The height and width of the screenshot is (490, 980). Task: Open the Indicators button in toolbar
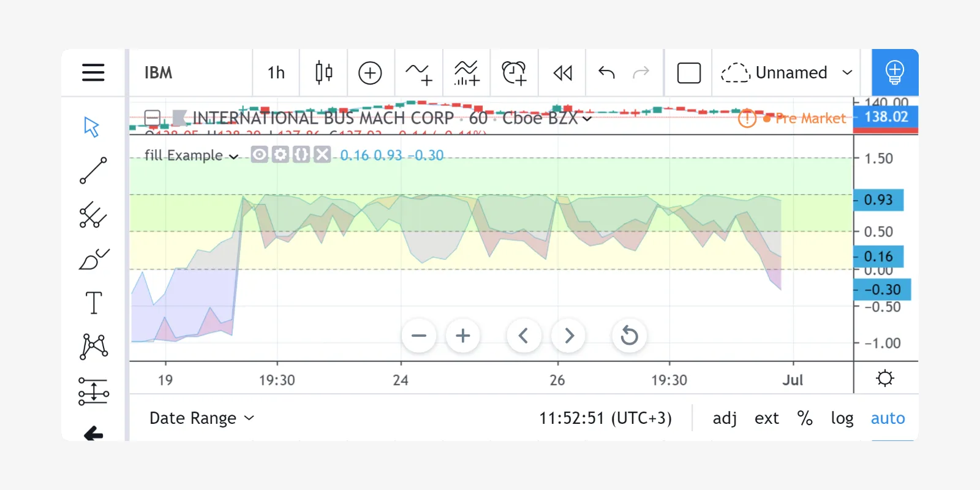click(x=418, y=73)
